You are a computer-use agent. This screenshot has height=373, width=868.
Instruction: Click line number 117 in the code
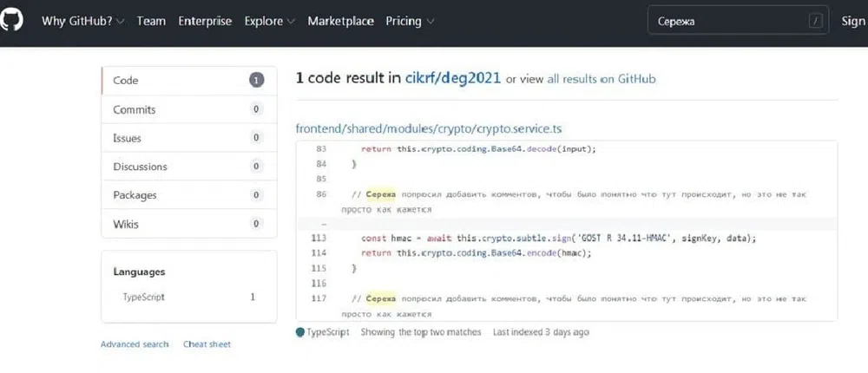pos(319,299)
